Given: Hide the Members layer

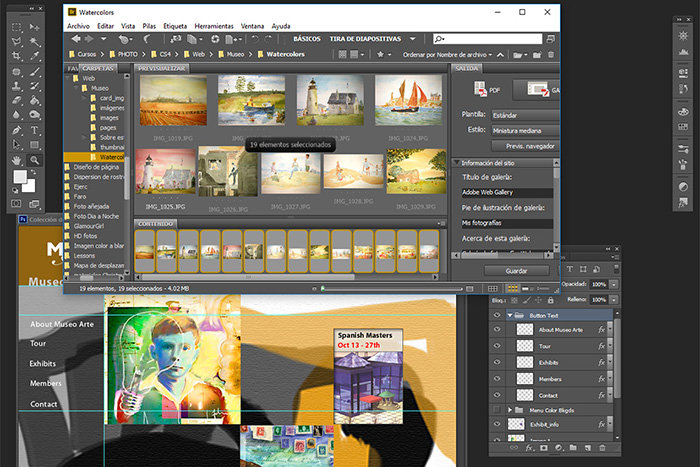Looking at the screenshot, I should 497,379.
